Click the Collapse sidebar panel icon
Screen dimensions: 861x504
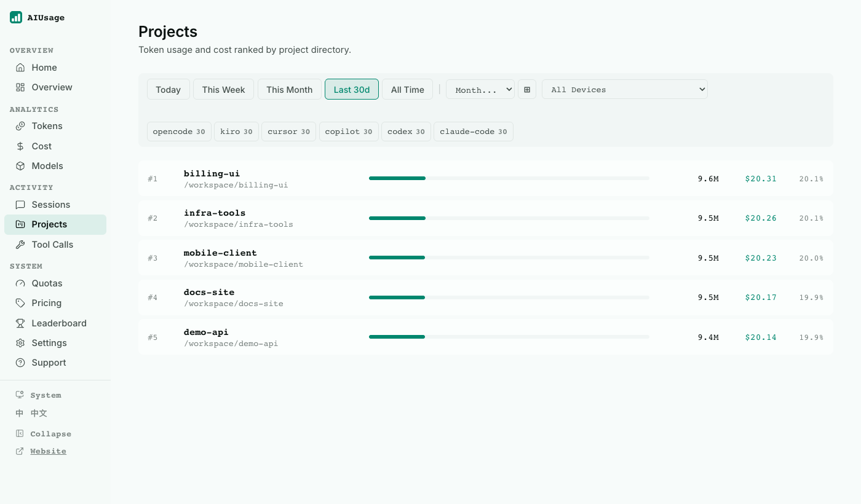pos(20,433)
